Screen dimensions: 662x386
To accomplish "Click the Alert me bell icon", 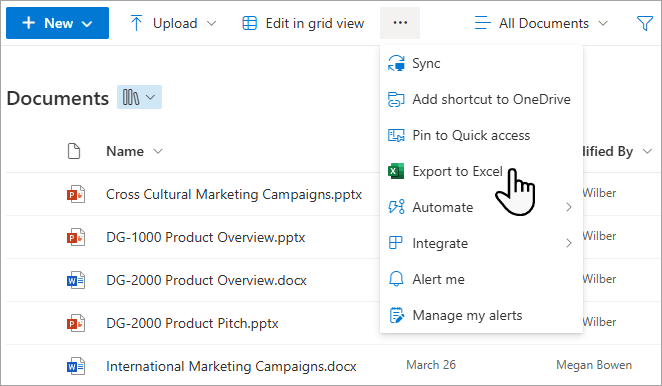I will click(396, 279).
